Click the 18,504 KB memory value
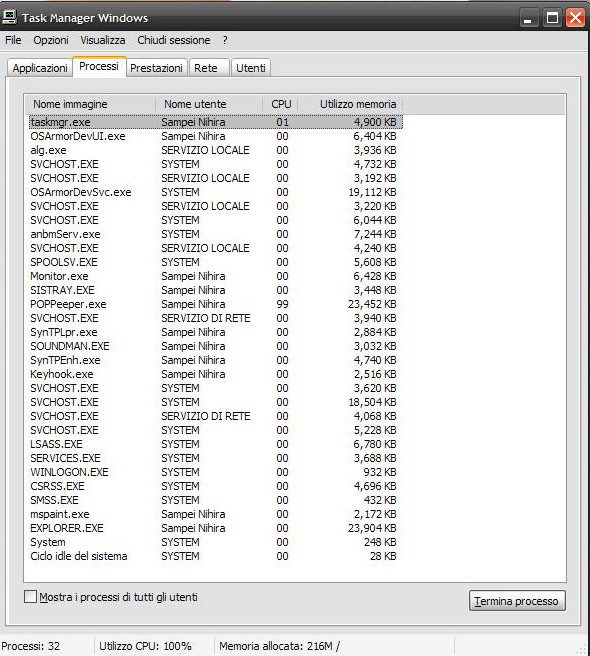 (372, 402)
